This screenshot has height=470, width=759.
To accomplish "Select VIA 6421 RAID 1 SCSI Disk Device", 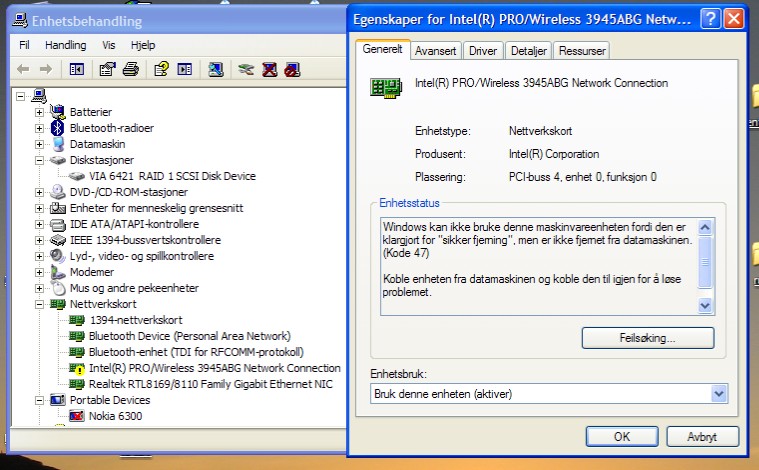I will coord(172,176).
